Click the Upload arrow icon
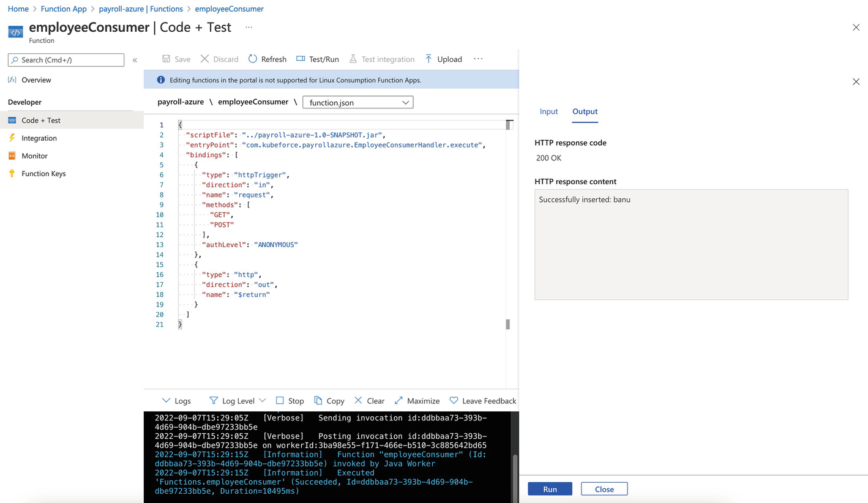This screenshot has height=503, width=868. [x=428, y=59]
